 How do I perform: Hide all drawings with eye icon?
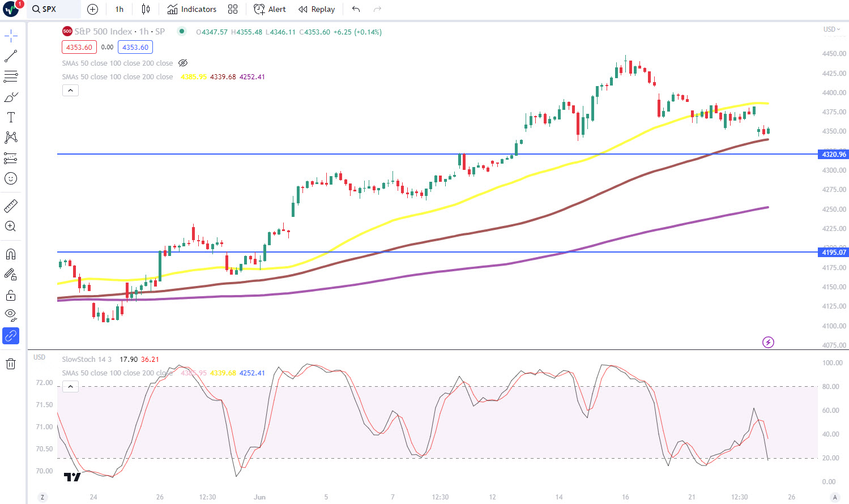pos(11,315)
